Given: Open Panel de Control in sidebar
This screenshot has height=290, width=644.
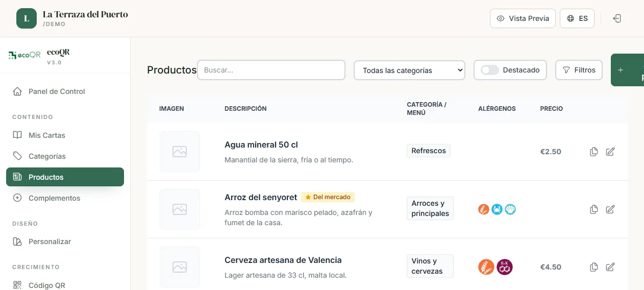Looking at the screenshot, I should tap(65, 91).
